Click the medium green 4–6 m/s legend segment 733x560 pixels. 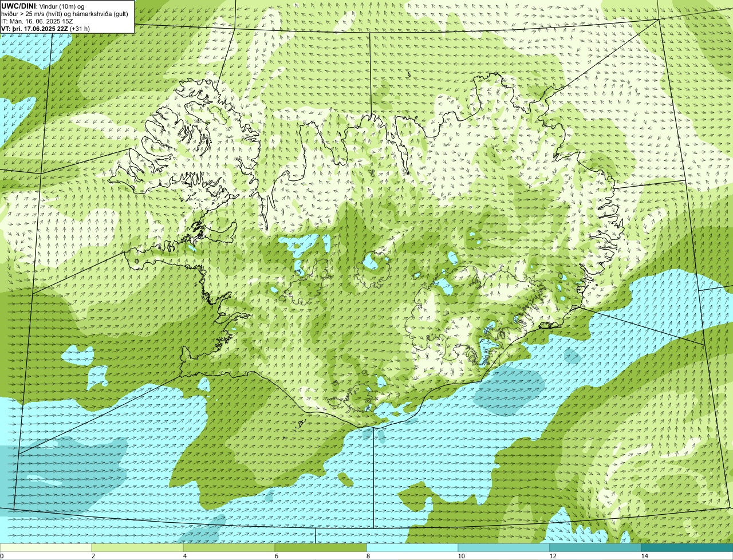pos(229,547)
